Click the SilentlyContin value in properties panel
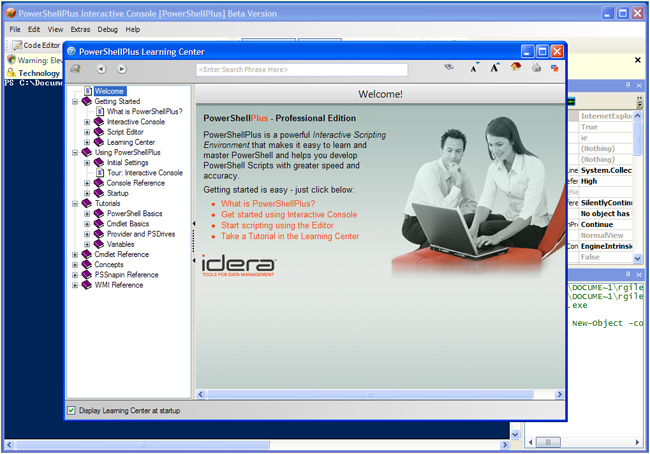 (x=606, y=203)
